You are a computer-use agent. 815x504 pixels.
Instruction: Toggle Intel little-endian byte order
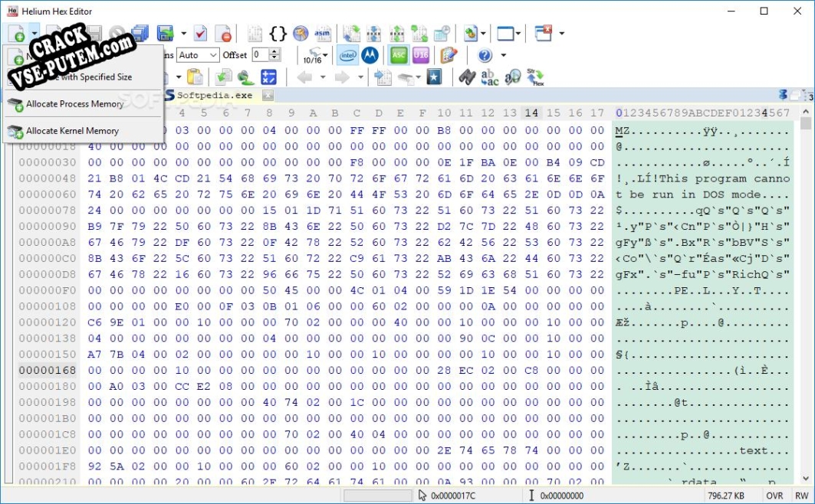coord(348,55)
